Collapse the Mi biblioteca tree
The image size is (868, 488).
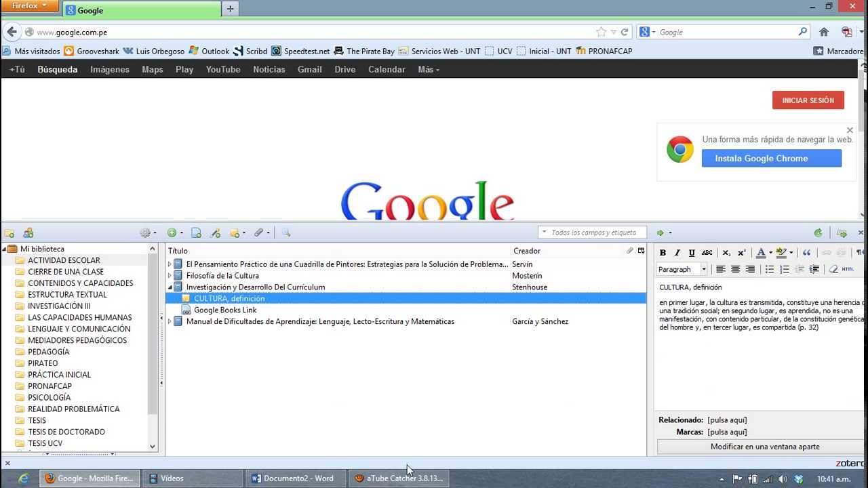pyautogui.click(x=5, y=249)
